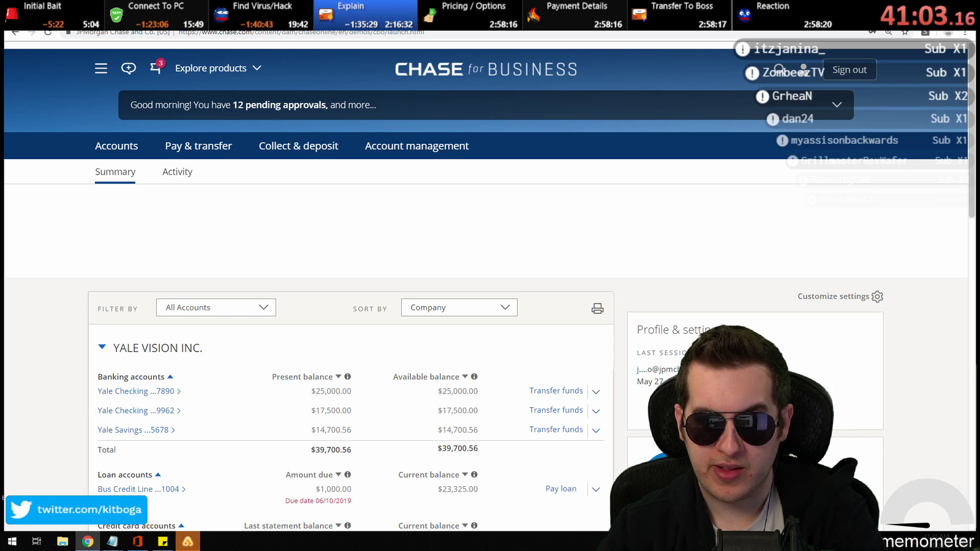Screen dimensions: 980x551
Task: Click Pay loan for Bus Credit Line
Action: pos(561,489)
